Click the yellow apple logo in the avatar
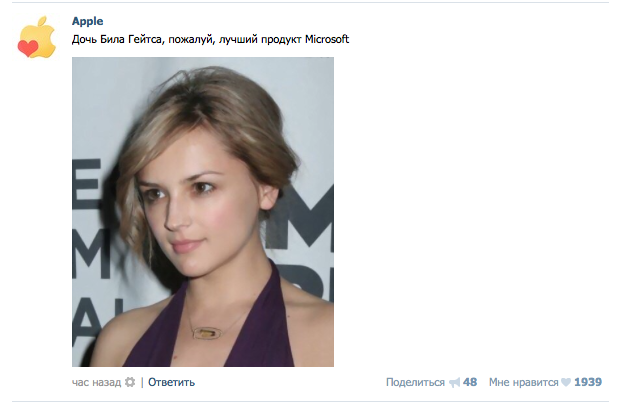The width and height of the screenshot is (620, 402). (x=40, y=36)
